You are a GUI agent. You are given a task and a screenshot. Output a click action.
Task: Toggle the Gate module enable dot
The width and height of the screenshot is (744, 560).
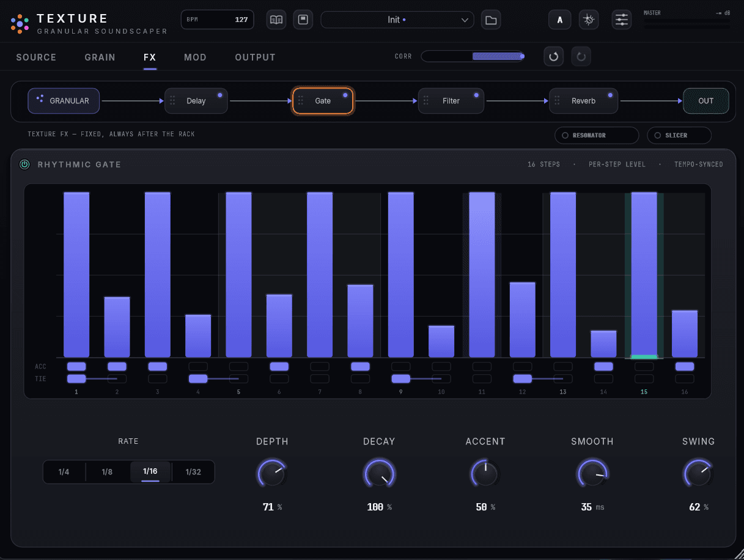click(x=345, y=95)
